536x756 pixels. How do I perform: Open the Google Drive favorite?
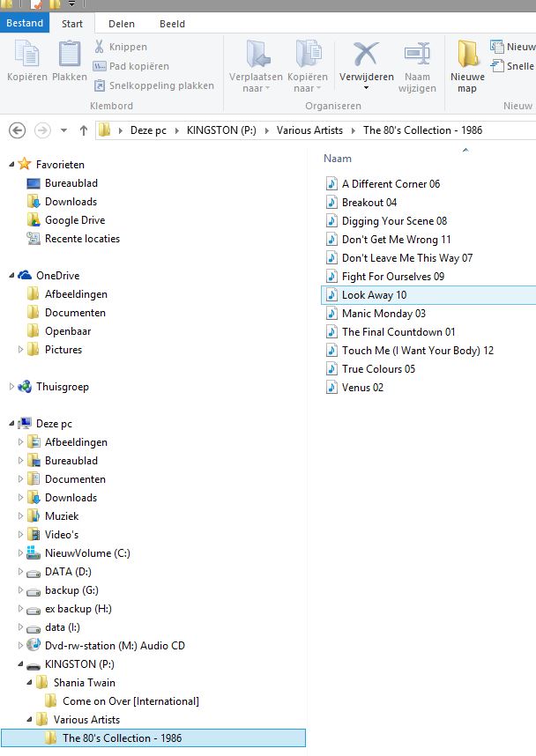(75, 220)
